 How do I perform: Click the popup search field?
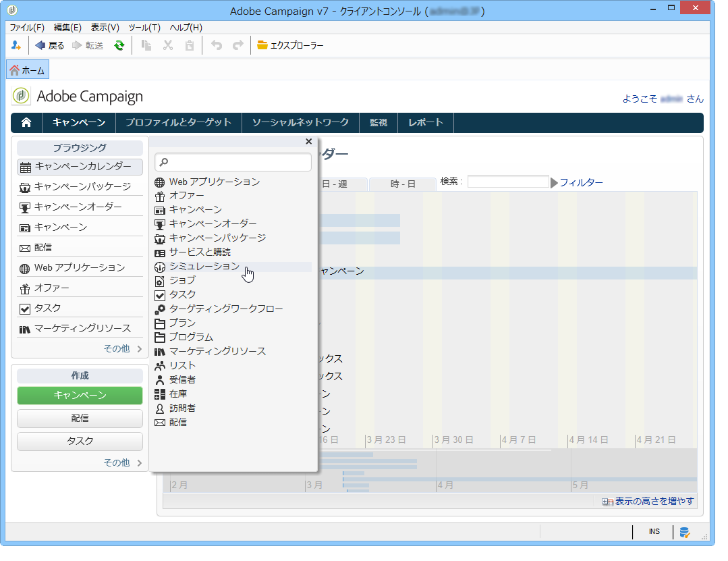pos(233,162)
